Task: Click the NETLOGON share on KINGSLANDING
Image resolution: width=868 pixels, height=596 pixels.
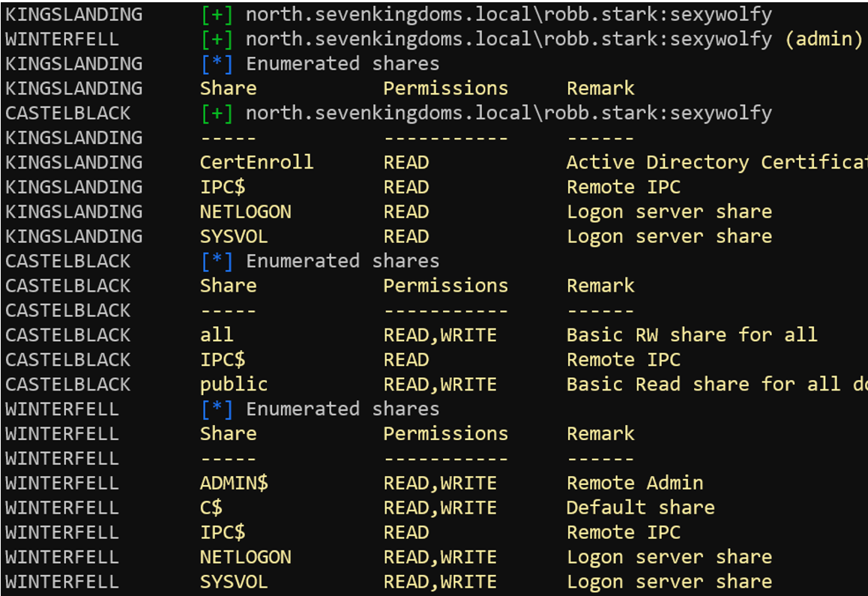Action: tap(246, 211)
